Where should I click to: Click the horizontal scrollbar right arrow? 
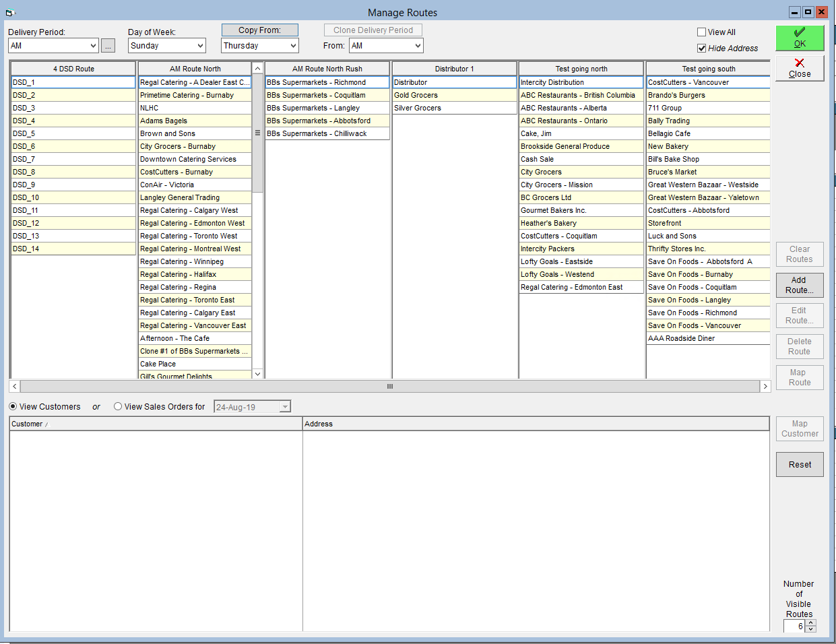click(765, 387)
